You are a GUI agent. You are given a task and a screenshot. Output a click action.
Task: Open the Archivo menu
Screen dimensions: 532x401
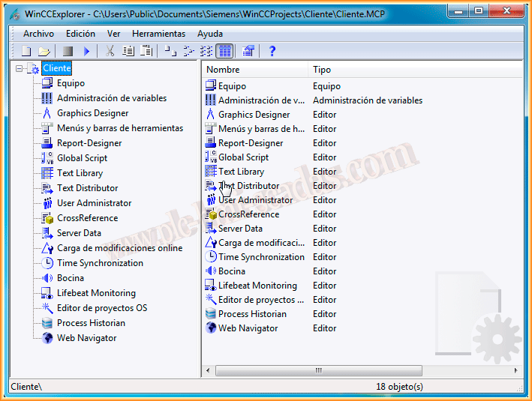pyautogui.click(x=38, y=34)
